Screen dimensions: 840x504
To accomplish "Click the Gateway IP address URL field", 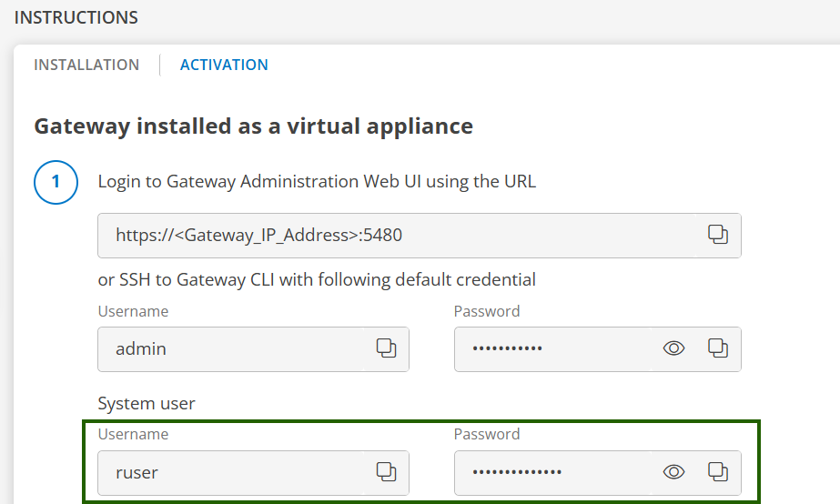I will click(400, 236).
